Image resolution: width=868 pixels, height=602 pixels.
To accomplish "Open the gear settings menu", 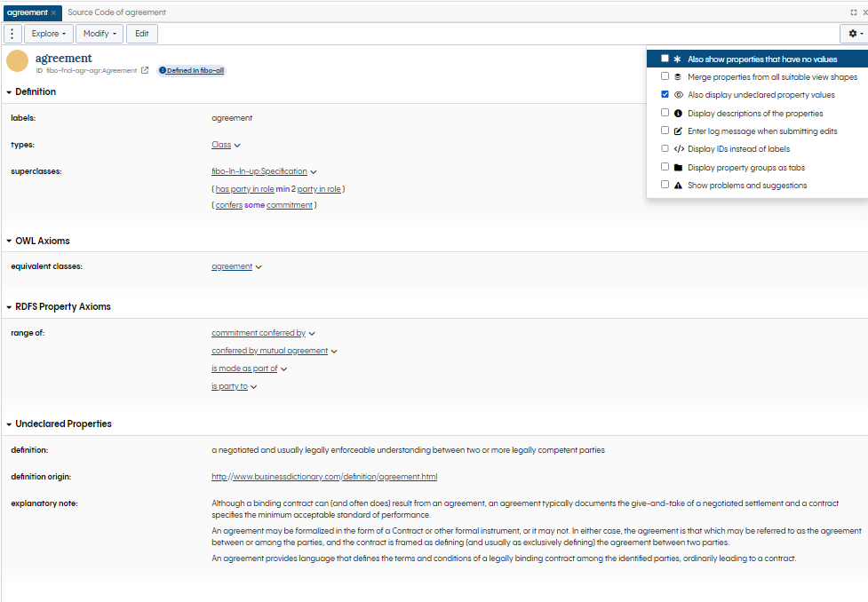I will (x=854, y=34).
